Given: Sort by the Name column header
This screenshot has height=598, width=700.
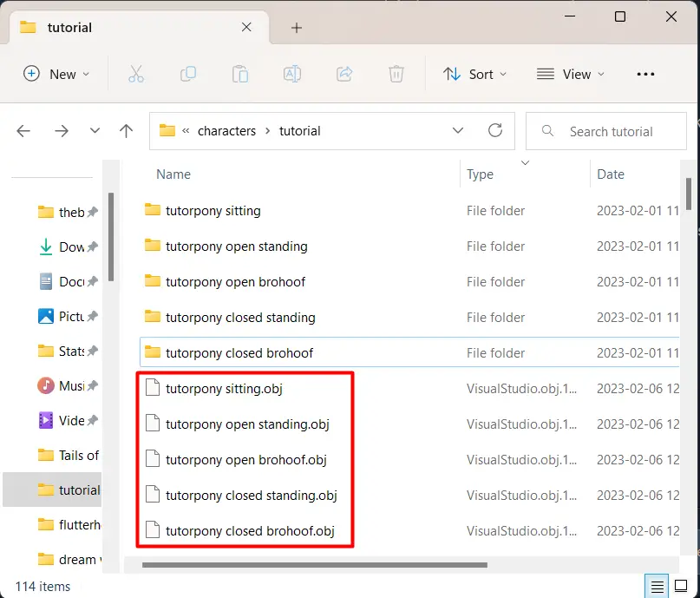Looking at the screenshot, I should [173, 174].
